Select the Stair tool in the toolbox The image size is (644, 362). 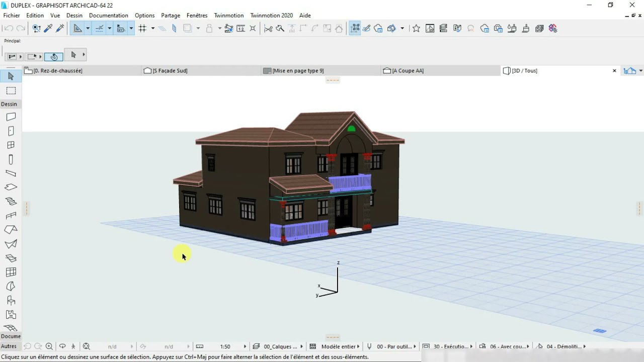tap(11, 201)
